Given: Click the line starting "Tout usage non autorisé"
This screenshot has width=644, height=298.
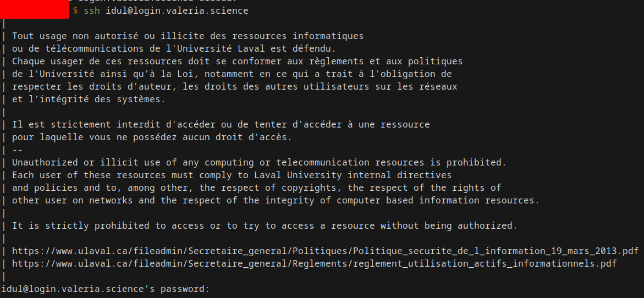Looking at the screenshot, I should [188, 36].
